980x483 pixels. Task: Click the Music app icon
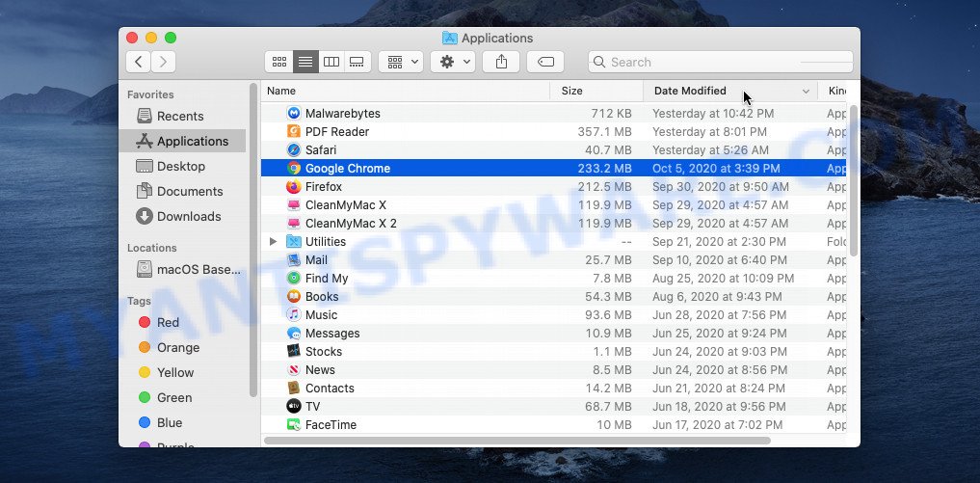[294, 314]
